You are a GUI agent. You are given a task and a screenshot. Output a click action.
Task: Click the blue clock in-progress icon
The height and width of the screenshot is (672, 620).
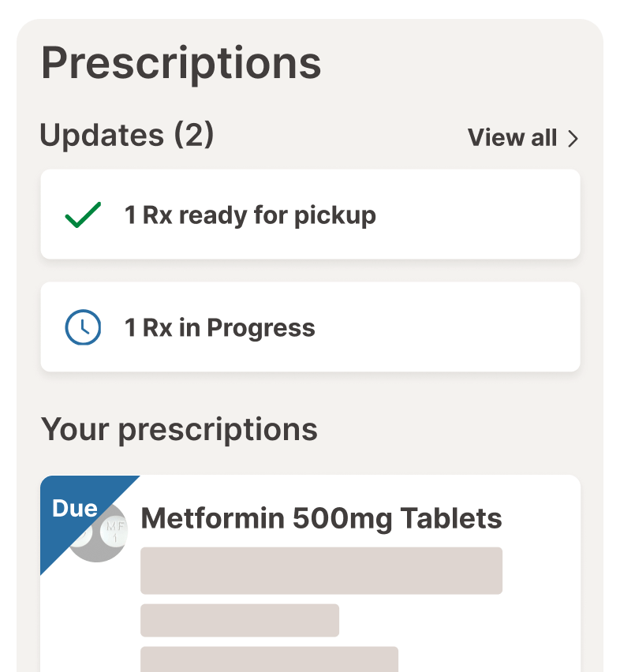(x=83, y=327)
